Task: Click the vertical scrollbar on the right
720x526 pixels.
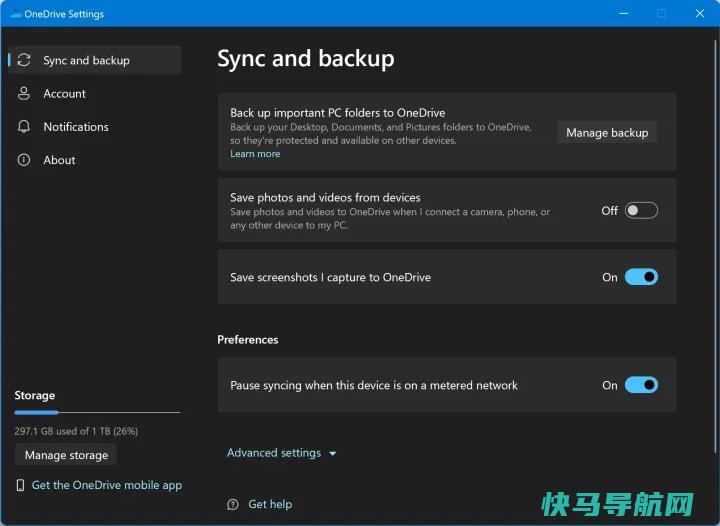Action: (715, 248)
